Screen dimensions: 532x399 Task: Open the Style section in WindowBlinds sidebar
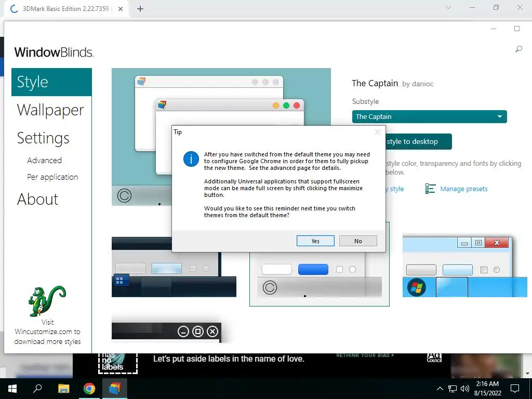click(x=51, y=82)
